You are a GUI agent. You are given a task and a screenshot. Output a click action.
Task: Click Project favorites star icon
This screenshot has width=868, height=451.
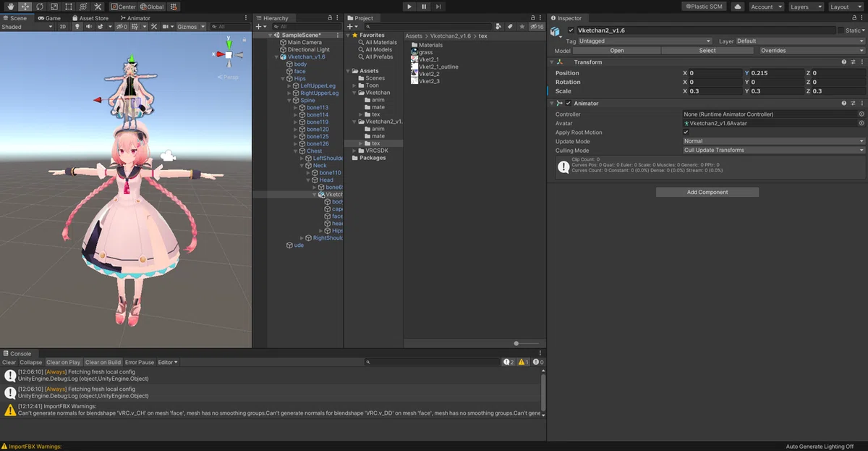[521, 27]
